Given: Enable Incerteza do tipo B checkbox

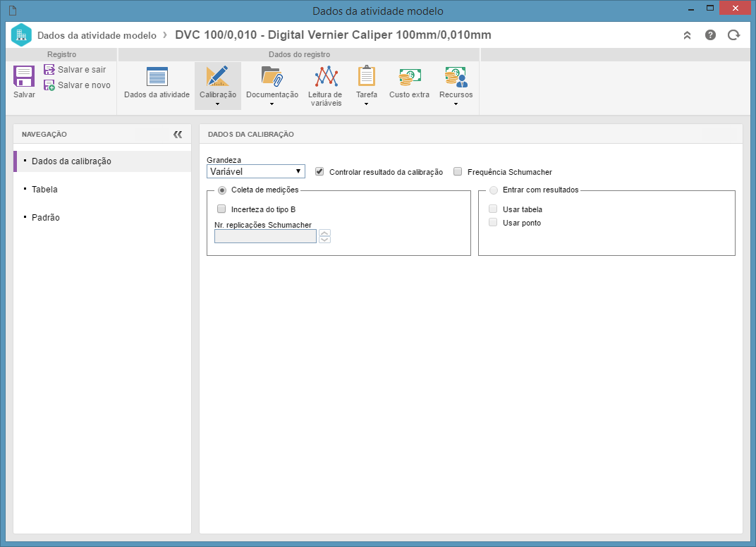Looking at the screenshot, I should 221,209.
